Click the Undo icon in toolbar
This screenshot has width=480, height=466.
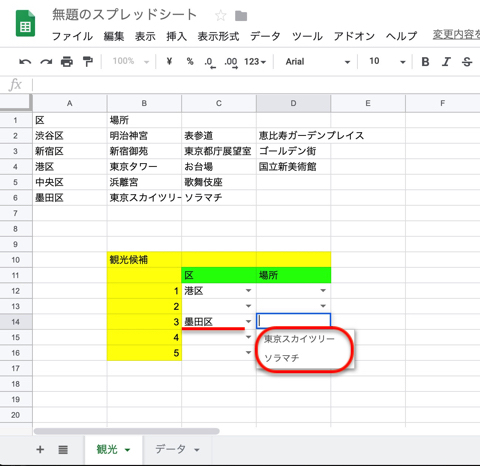coord(25,62)
